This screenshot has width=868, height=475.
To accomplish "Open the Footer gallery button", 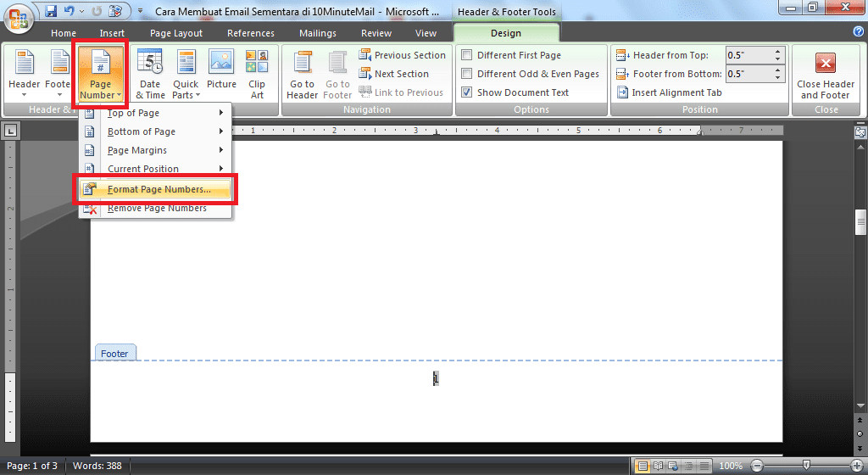I will (x=58, y=74).
